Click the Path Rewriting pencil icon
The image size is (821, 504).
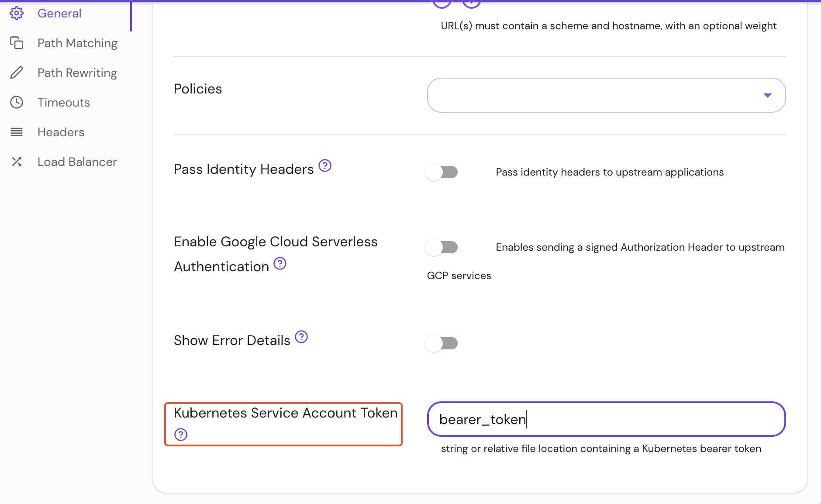pyautogui.click(x=17, y=72)
